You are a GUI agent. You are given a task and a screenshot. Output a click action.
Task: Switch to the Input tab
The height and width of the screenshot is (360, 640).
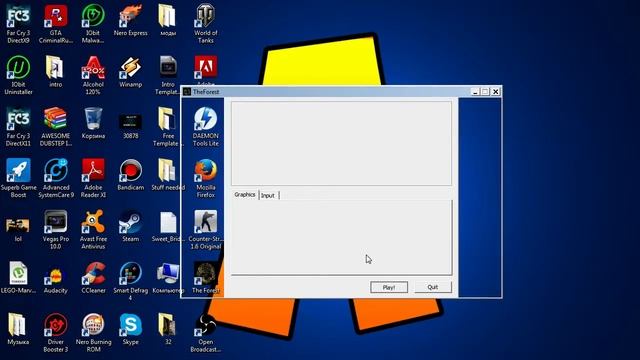click(268, 196)
